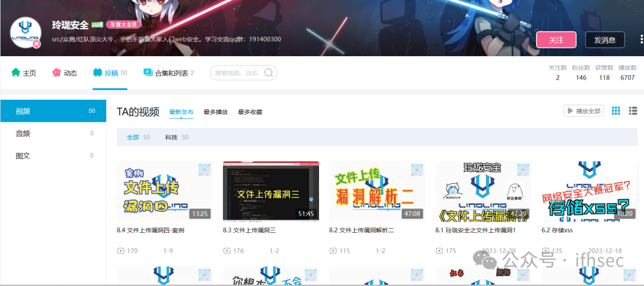Open the 动态 tab
Screen dimensions: 644x286
pyautogui.click(x=64, y=73)
